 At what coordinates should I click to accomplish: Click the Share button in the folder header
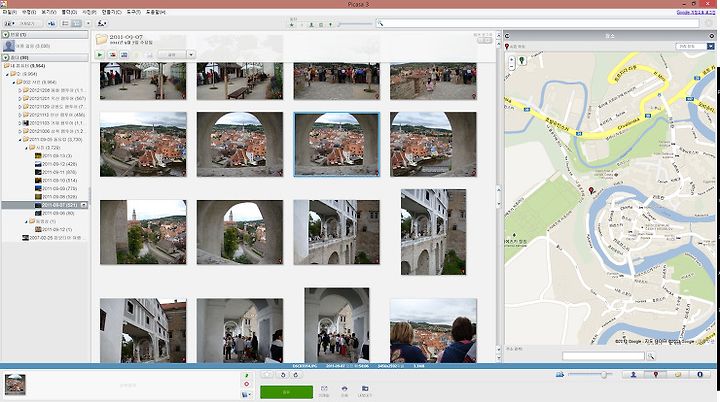[x=172, y=55]
